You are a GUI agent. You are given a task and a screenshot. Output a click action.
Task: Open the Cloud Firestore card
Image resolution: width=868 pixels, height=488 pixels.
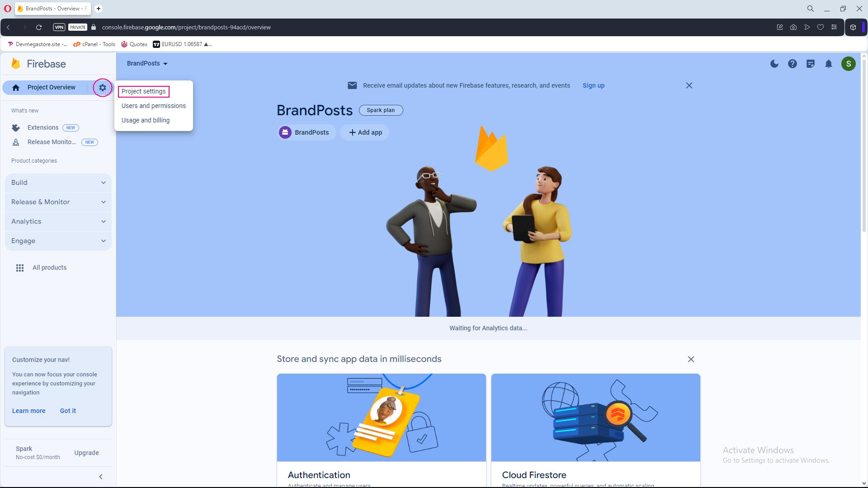(595, 429)
